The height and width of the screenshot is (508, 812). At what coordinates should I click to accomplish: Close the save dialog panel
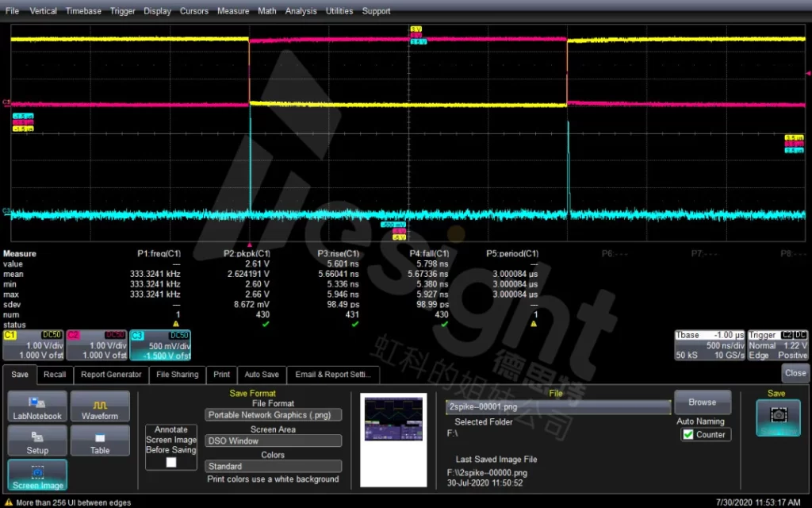pos(795,373)
